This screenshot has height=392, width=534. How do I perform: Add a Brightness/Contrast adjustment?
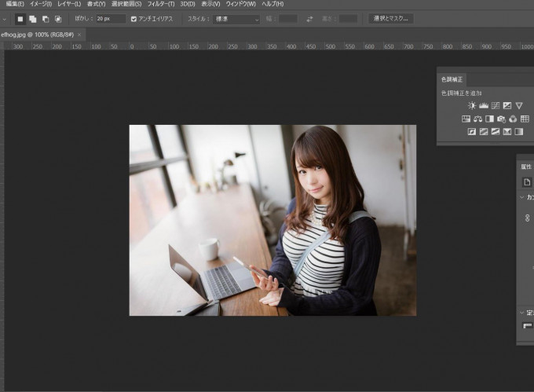pyautogui.click(x=472, y=105)
